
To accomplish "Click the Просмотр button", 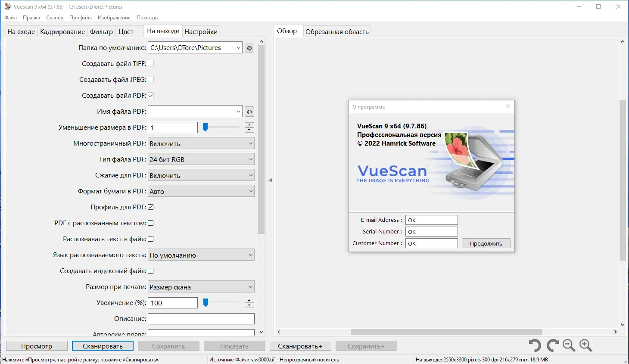I will pos(37,346).
